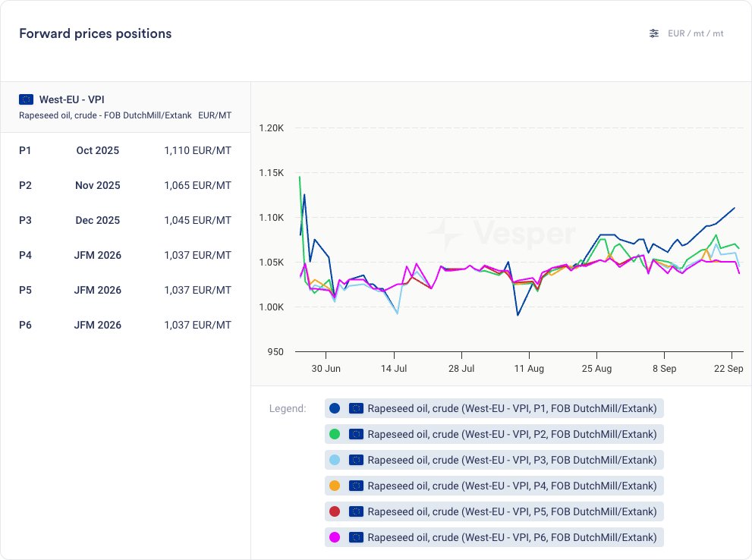The height and width of the screenshot is (560, 752).
Task: Click the EU flag in P1 legend entry
Action: 356,408
